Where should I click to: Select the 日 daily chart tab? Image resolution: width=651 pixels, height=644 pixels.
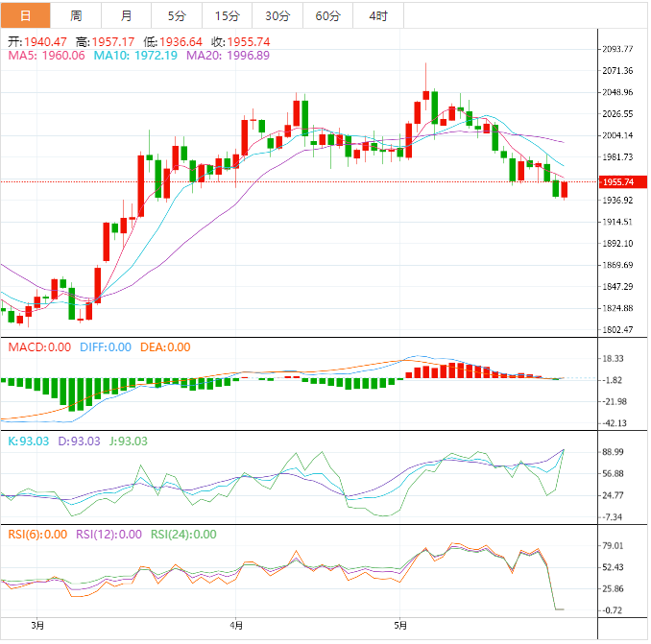[x=26, y=16]
